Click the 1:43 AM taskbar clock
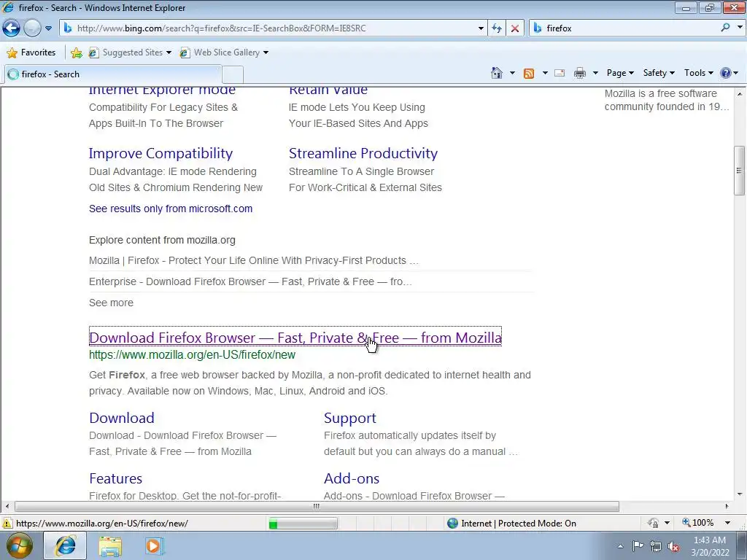The height and width of the screenshot is (560, 747). click(710, 546)
